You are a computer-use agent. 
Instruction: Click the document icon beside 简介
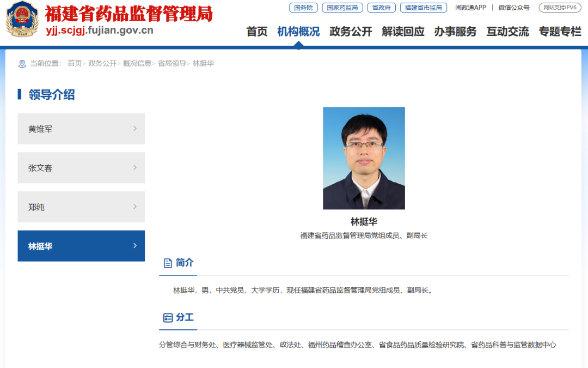pyautogui.click(x=168, y=263)
